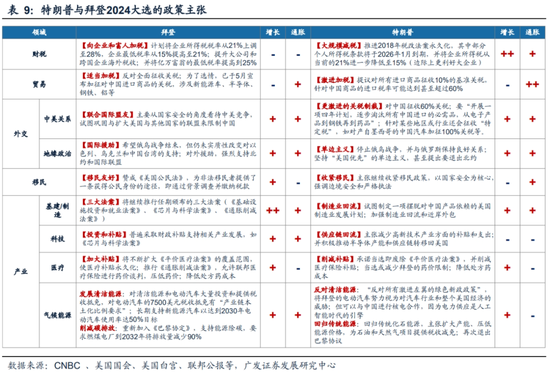Click the red heading 【联合国际盟友】
Viewport: 550px width, 375px height.
click(x=107, y=115)
